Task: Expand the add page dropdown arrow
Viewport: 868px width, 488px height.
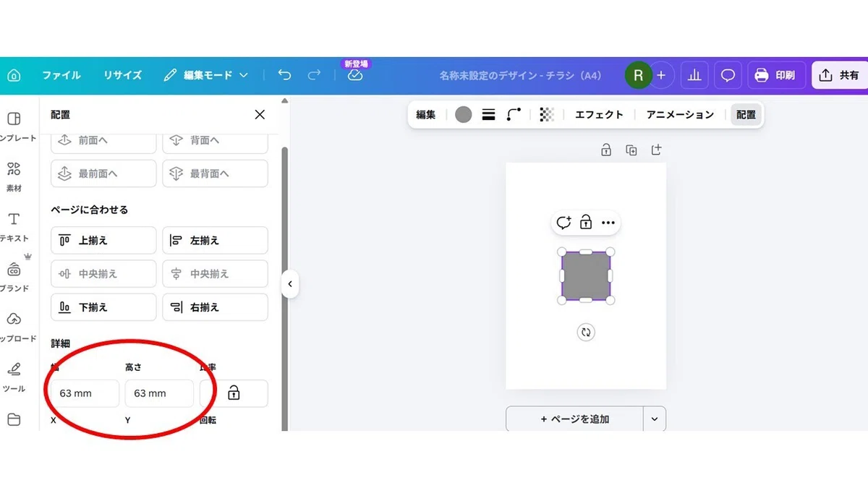Action: click(655, 419)
